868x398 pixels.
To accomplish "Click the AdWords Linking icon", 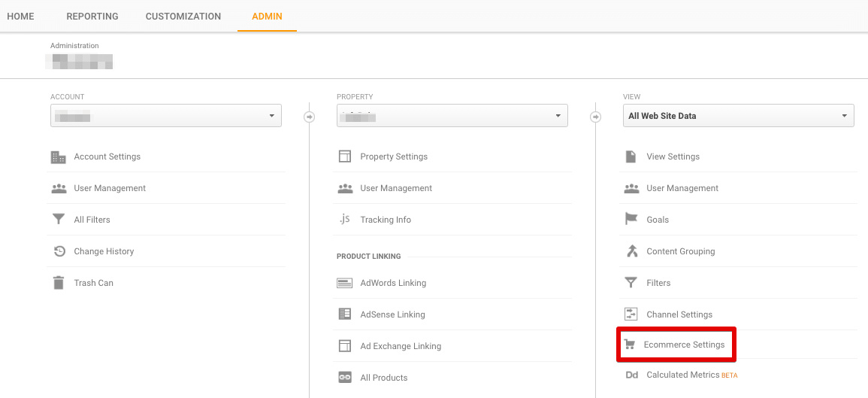I will tap(345, 283).
